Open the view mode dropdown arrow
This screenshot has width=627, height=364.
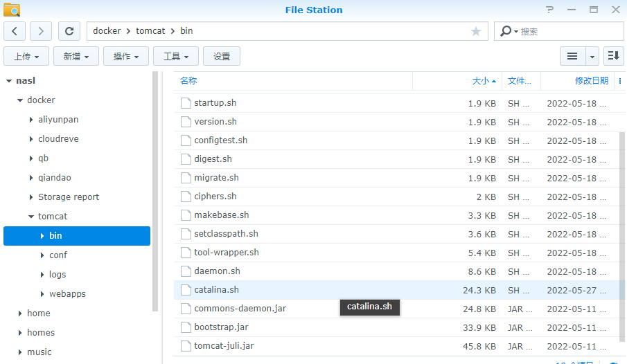click(x=592, y=57)
